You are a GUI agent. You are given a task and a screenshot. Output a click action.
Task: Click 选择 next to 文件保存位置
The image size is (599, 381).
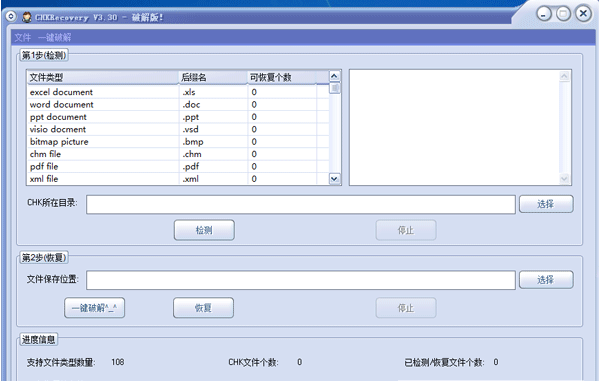546,280
